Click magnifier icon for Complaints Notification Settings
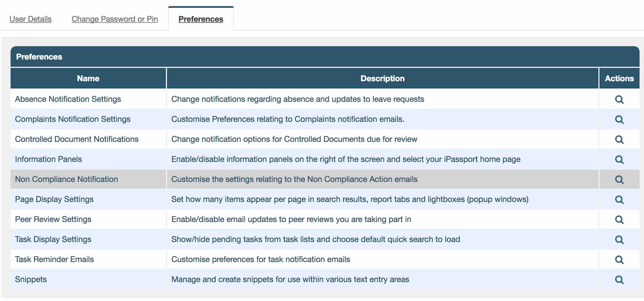Image resolution: width=644 pixels, height=301 pixels. point(619,119)
